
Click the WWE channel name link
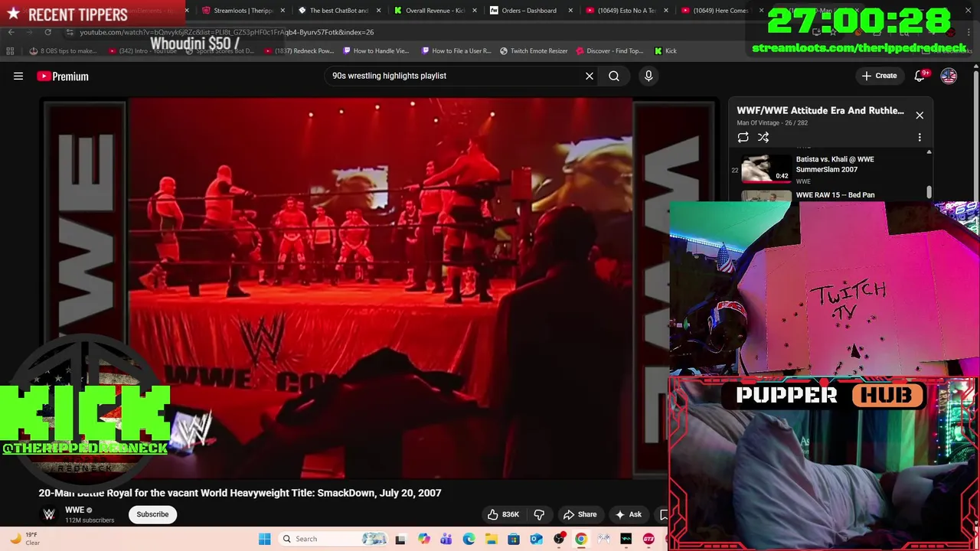[x=74, y=510]
